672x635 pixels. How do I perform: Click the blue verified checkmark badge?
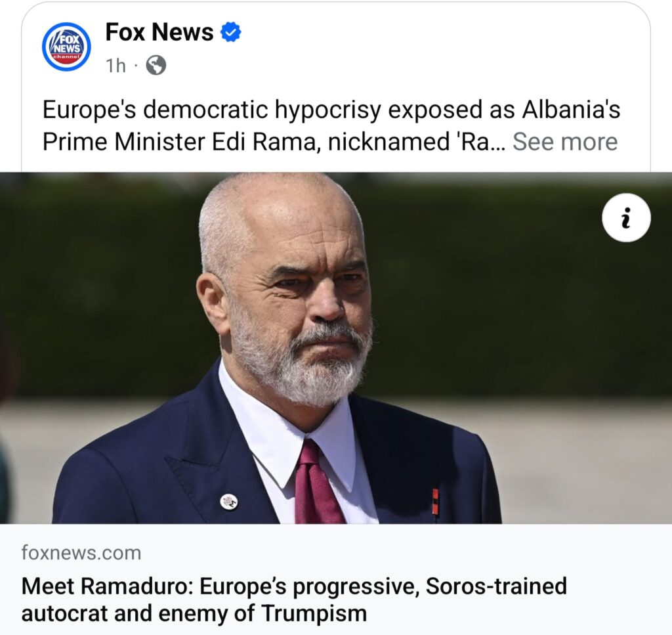click(230, 32)
